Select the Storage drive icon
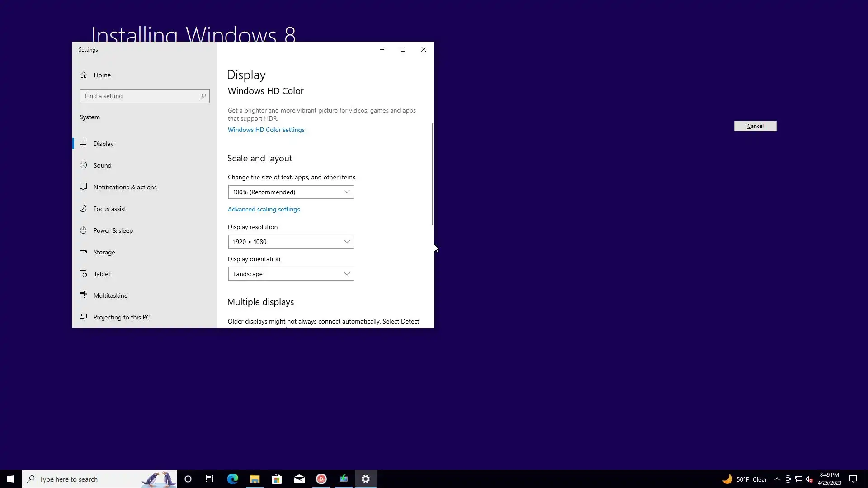Viewport: 868px width, 488px height. [83, 252]
